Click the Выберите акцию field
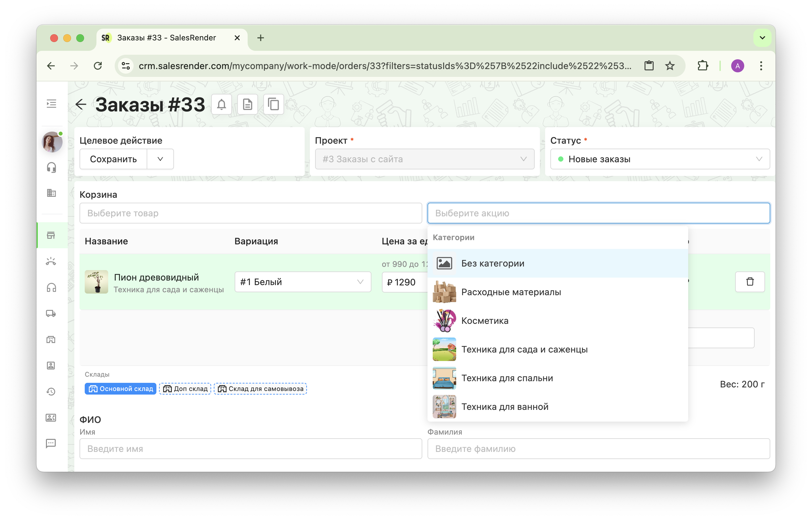This screenshot has width=812, height=520. click(x=599, y=213)
